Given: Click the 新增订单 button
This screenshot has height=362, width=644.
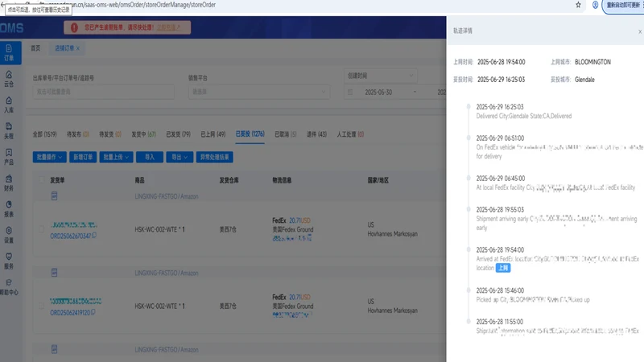Looking at the screenshot, I should 83,157.
